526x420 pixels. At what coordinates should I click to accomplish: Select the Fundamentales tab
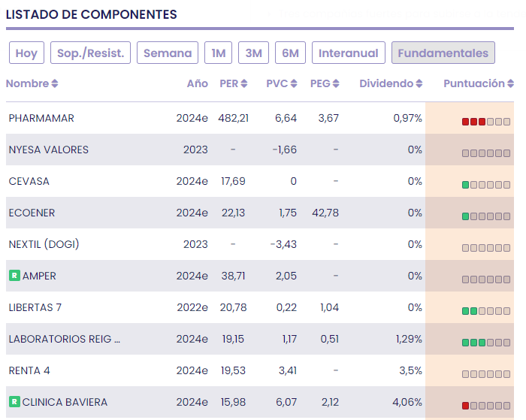443,53
